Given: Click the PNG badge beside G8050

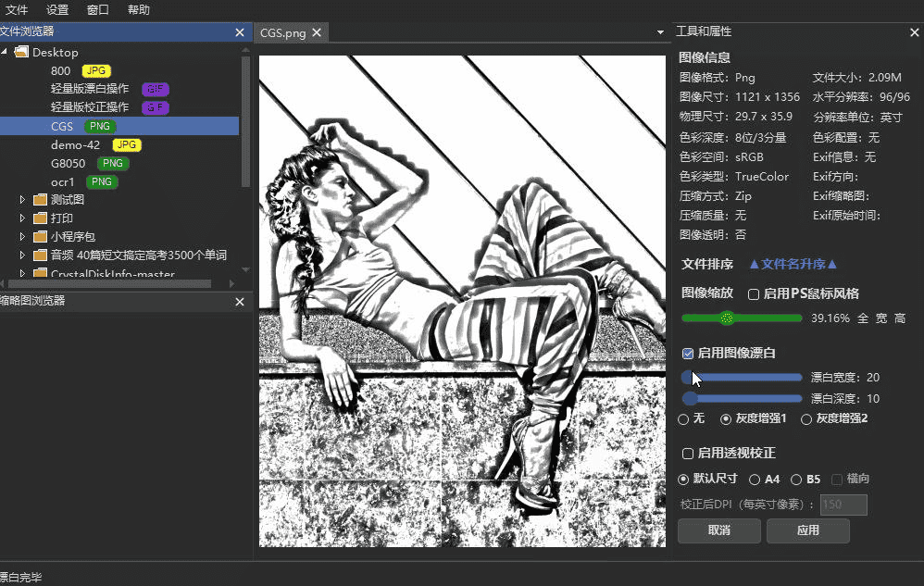Looking at the screenshot, I should coord(113,163).
